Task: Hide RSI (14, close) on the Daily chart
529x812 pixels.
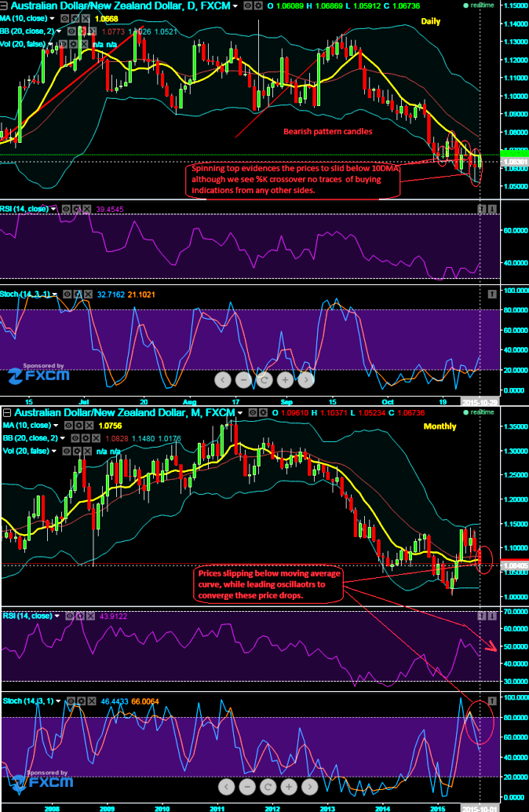Action: tap(66, 209)
